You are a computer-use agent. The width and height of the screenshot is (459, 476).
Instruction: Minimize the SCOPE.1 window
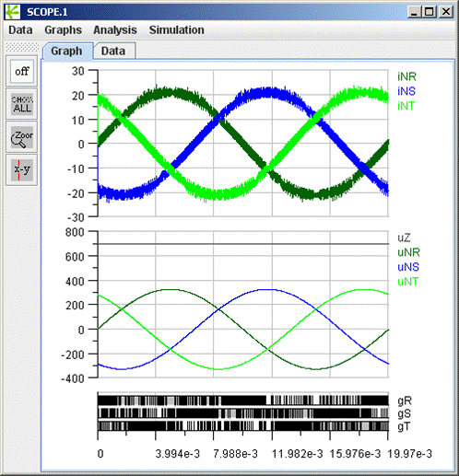[415, 12]
